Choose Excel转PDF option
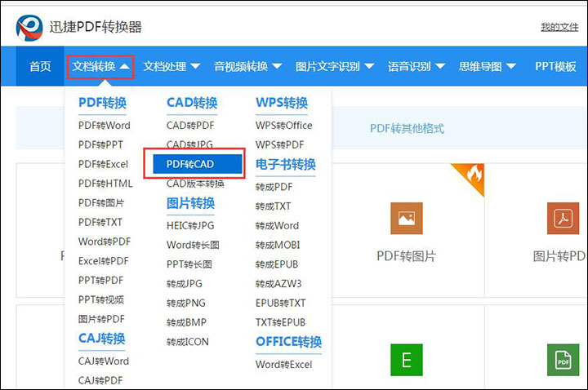Image resolution: width=588 pixels, height=390 pixels. click(x=103, y=261)
